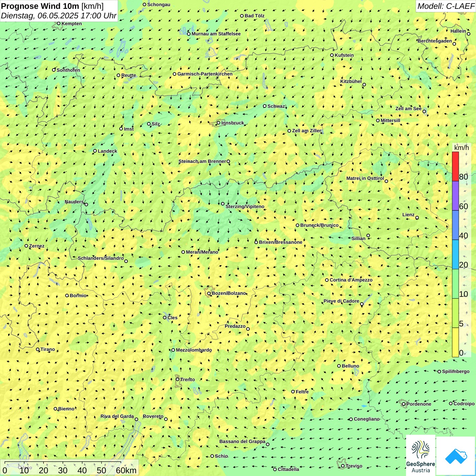Viewport: 476px width, 476px height.
Task: Click the GeoSphere Austria logo
Action: [421, 455]
